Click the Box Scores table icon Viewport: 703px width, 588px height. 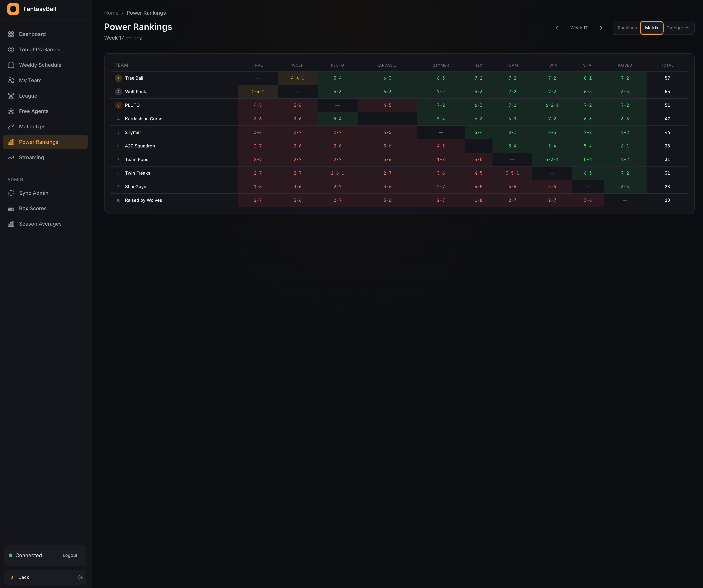pos(11,208)
